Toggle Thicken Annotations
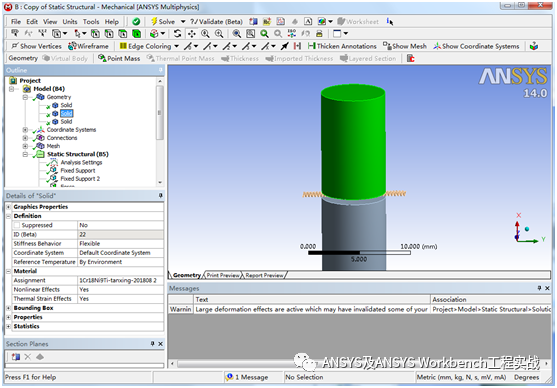The width and height of the screenshot is (557, 388). pyautogui.click(x=342, y=46)
